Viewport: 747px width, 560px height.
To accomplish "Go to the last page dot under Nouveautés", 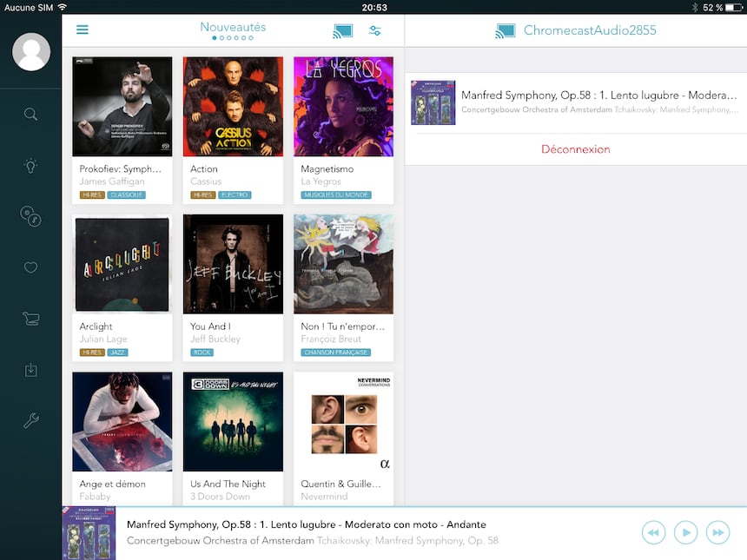I will (x=251, y=38).
